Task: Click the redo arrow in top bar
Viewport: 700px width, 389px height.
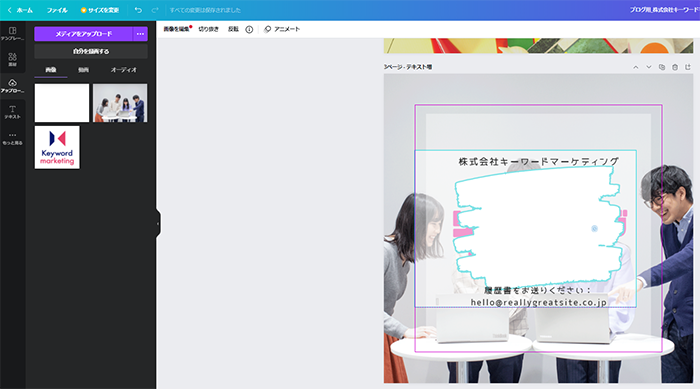Action: tap(155, 10)
